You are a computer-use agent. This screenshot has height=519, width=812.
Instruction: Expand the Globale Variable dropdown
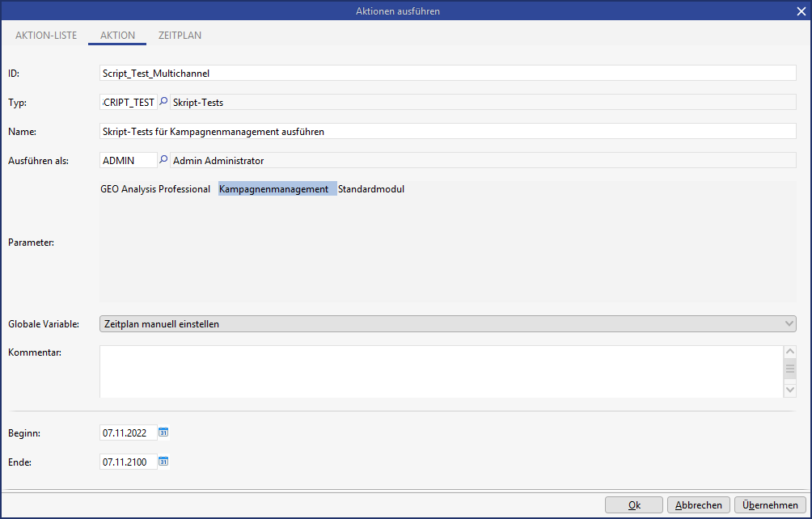click(x=789, y=324)
